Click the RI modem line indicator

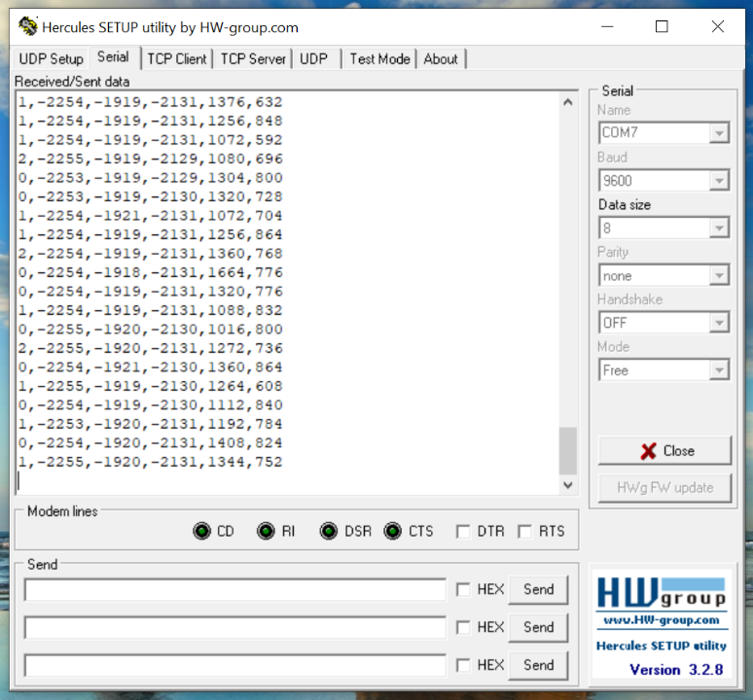[x=266, y=531]
